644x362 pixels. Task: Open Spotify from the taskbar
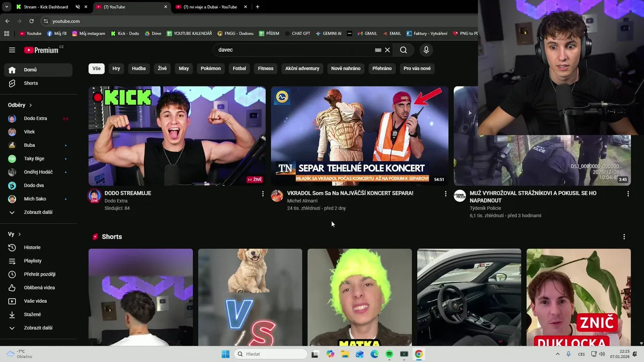click(389, 354)
